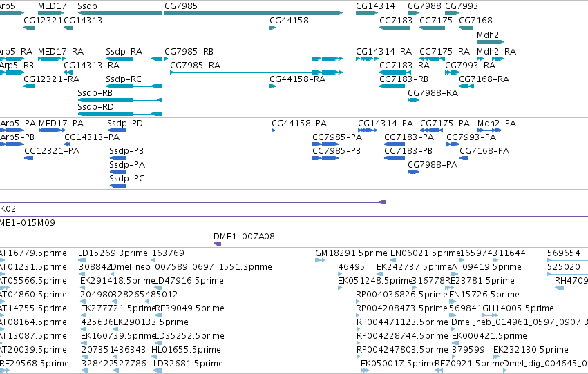Image resolution: width=588 pixels, height=374 pixels.
Task: Click the MED17-RA transcript label
Action: pos(61,51)
